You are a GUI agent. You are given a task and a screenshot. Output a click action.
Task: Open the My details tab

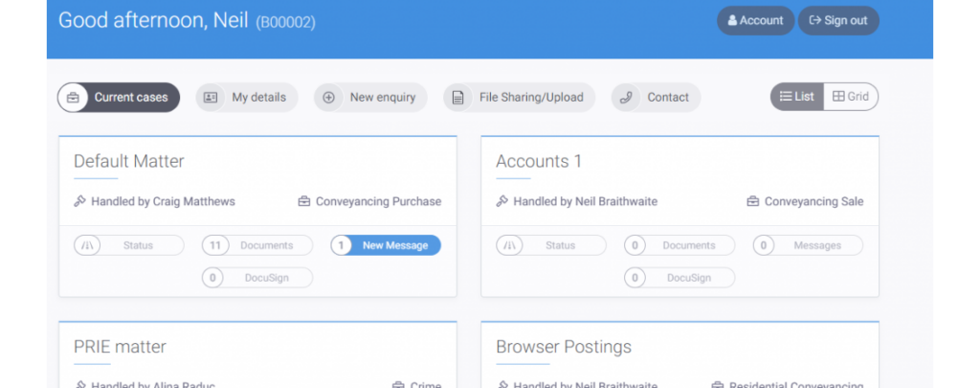click(247, 98)
